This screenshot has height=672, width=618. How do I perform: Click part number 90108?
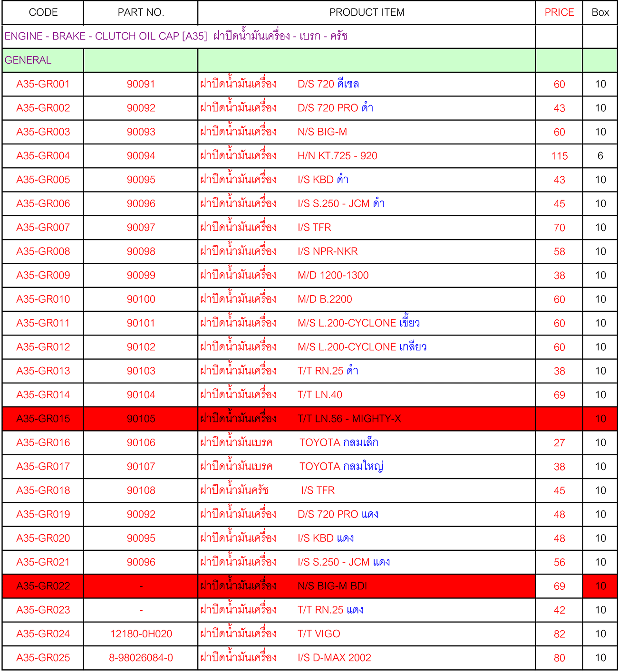pyautogui.click(x=141, y=490)
